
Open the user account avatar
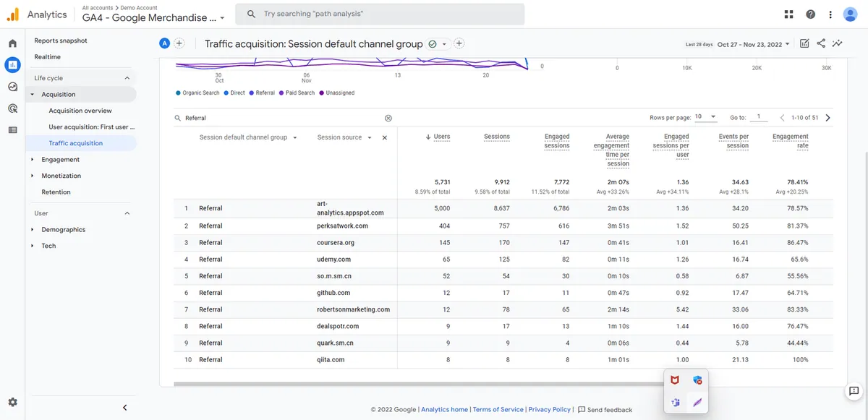tap(851, 14)
